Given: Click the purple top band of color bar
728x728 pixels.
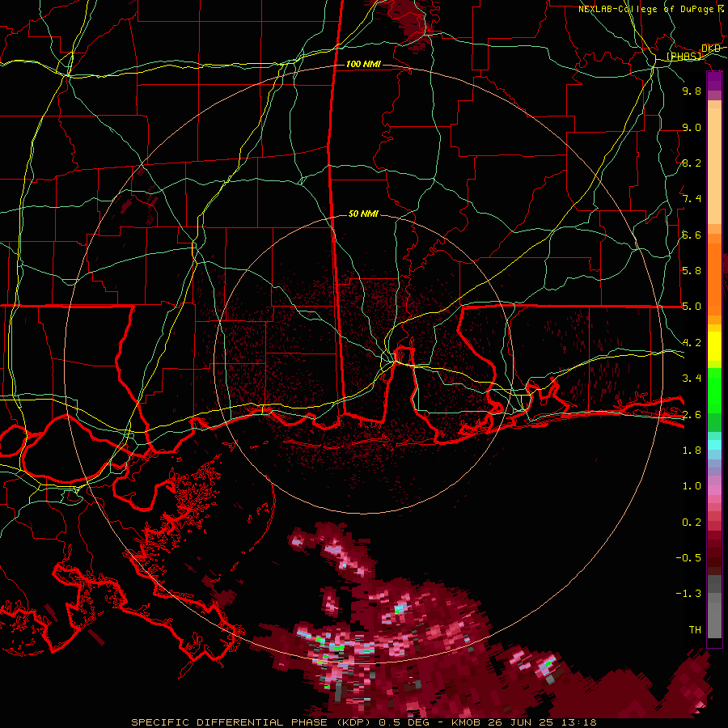Looking at the screenshot, I should [x=714, y=82].
